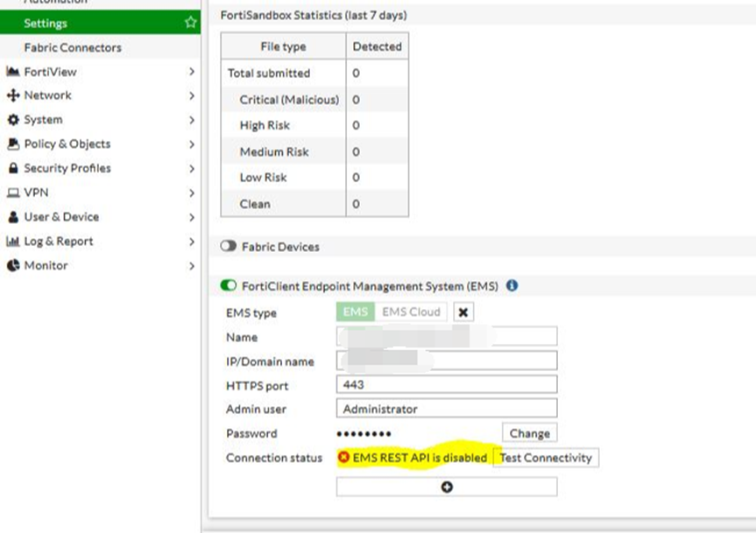This screenshot has width=756, height=533.
Task: Click the red error icon in Connection status
Action: pyautogui.click(x=343, y=457)
